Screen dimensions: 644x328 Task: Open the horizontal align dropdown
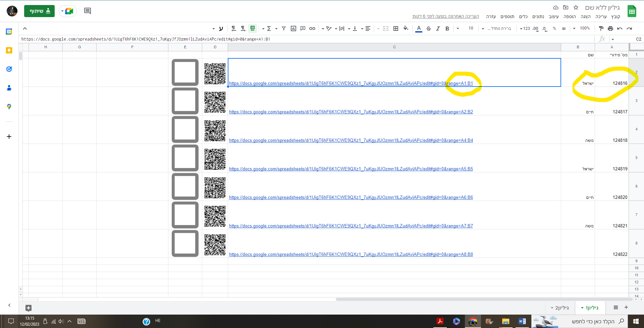(x=365, y=29)
